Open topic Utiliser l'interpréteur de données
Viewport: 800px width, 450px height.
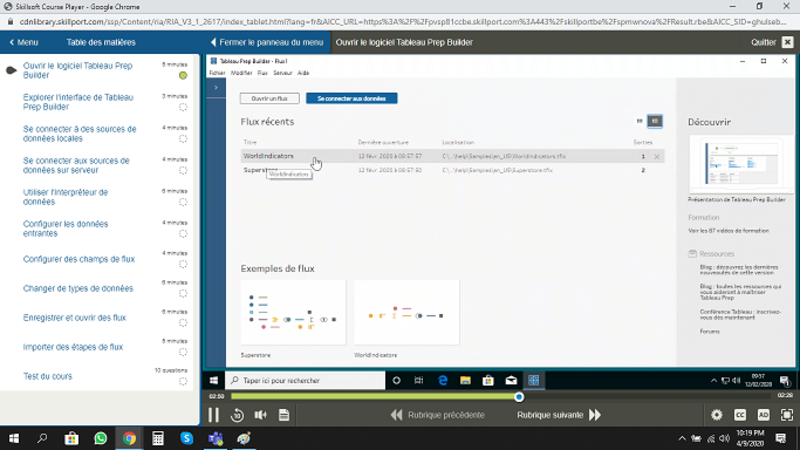(65, 197)
